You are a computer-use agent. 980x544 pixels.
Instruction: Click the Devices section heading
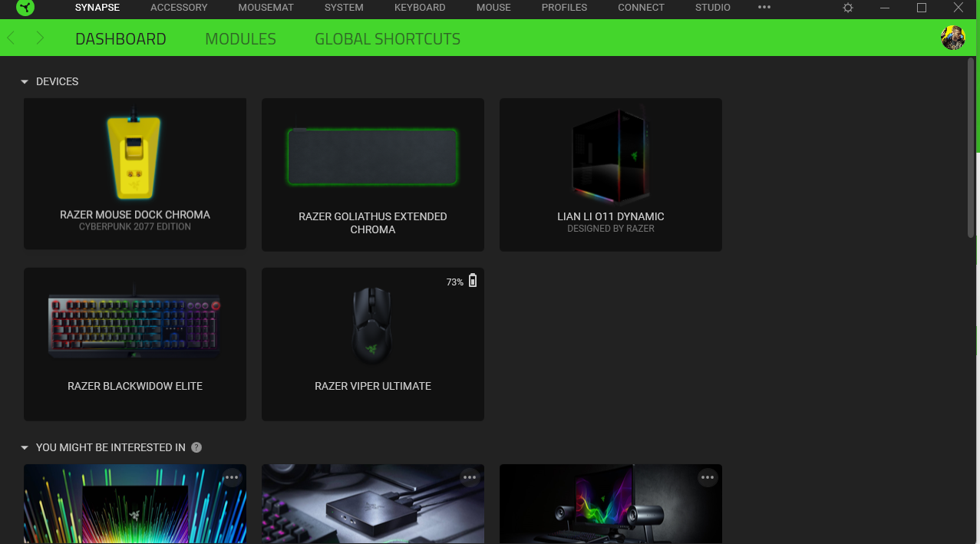58,81
